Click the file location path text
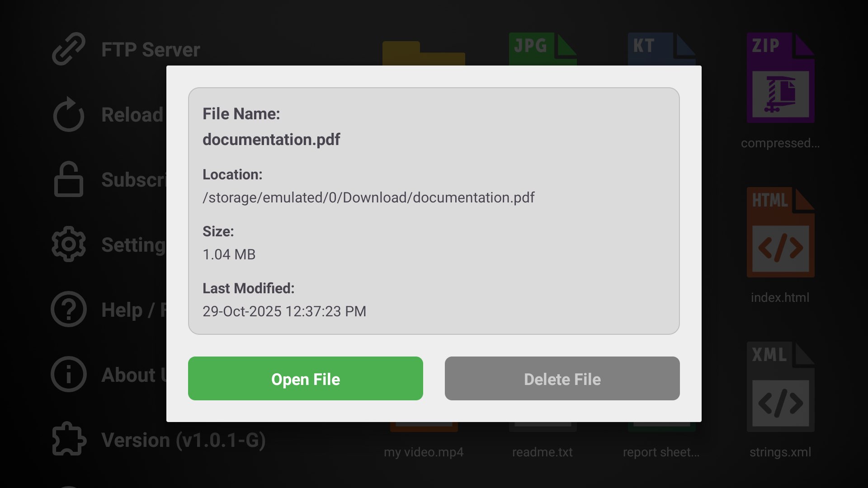The width and height of the screenshot is (868, 488). click(368, 197)
